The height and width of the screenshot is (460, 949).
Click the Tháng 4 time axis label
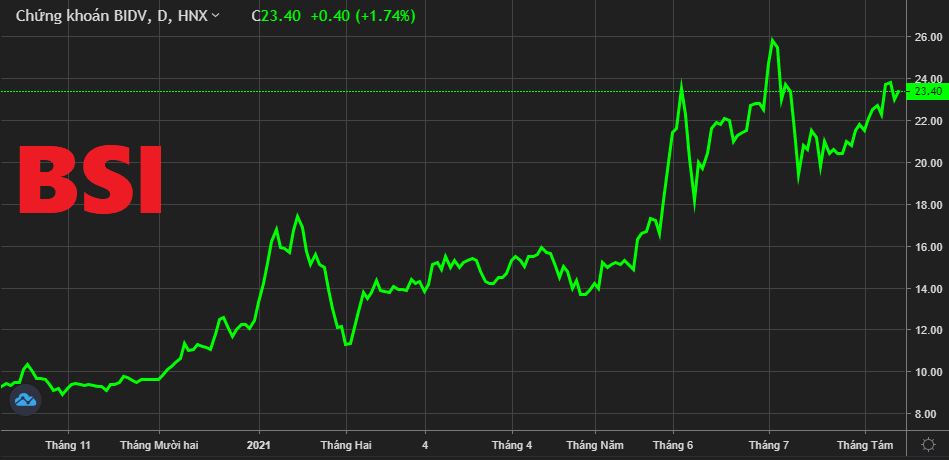pyautogui.click(x=512, y=445)
